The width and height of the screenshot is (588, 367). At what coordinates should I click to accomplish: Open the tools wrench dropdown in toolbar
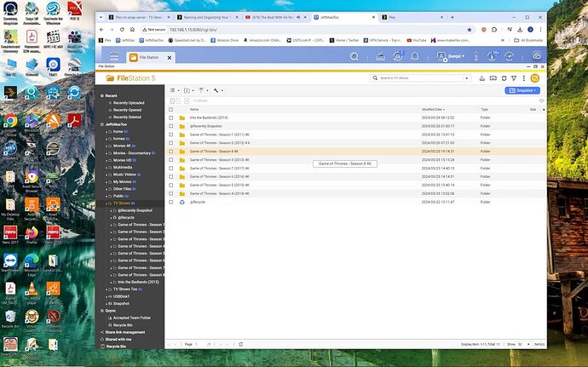point(218,90)
